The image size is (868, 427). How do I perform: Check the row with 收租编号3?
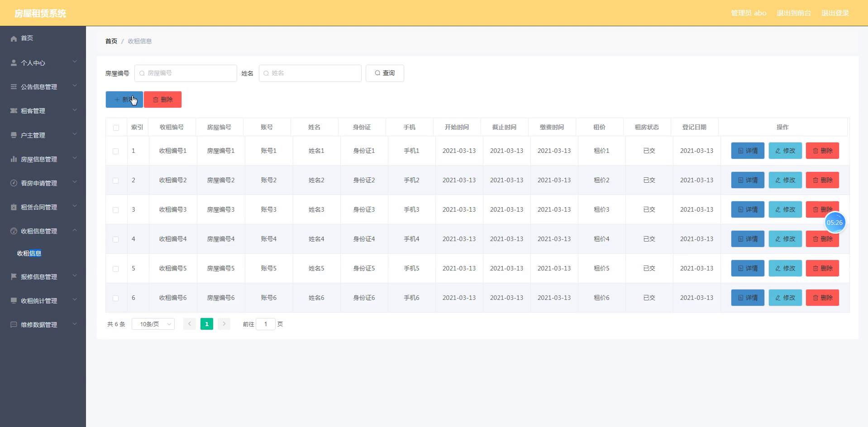pos(116,210)
